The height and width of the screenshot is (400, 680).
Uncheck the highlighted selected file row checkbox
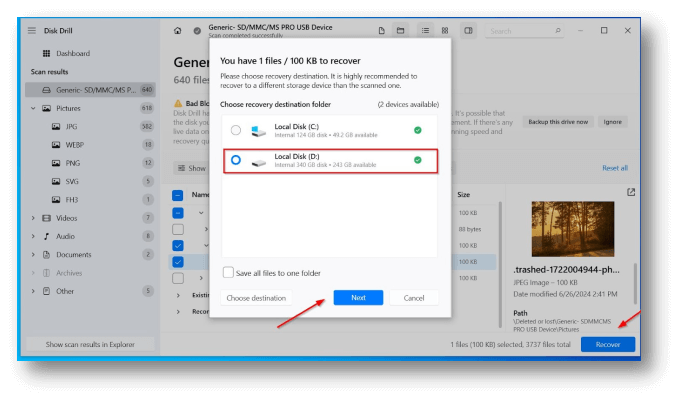[x=178, y=262]
